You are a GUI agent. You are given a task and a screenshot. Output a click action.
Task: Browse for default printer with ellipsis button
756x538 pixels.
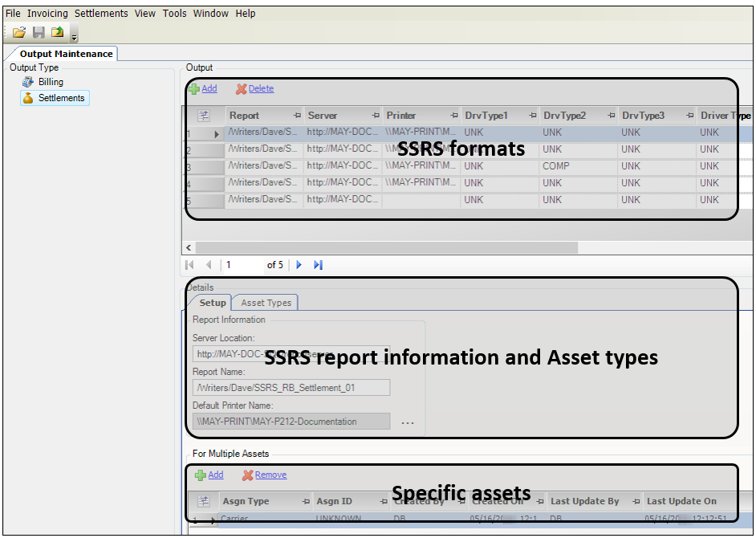tap(408, 422)
